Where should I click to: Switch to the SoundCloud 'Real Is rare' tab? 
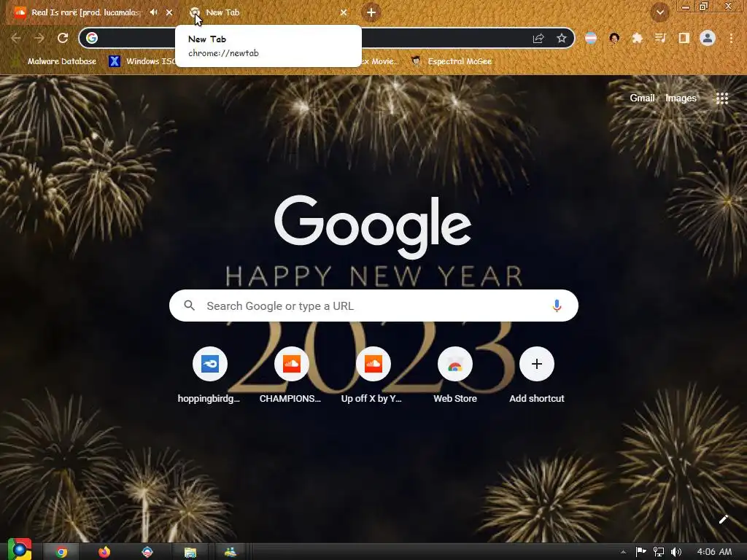pyautogui.click(x=86, y=12)
